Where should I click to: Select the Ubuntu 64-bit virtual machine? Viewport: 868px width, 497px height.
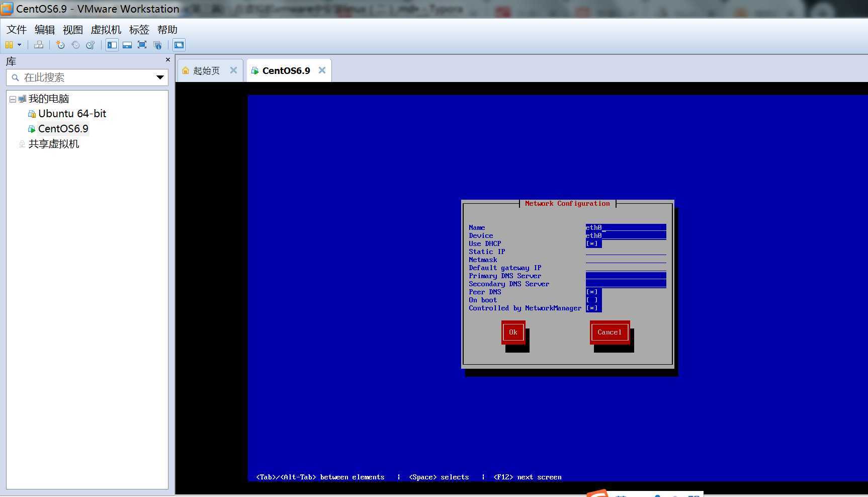click(x=72, y=114)
